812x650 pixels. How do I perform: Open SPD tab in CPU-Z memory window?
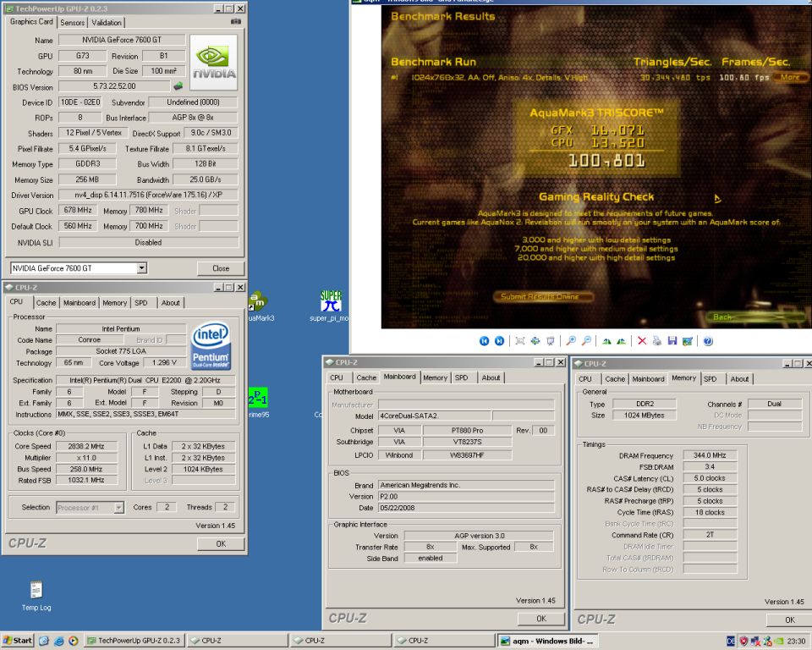tap(710, 379)
